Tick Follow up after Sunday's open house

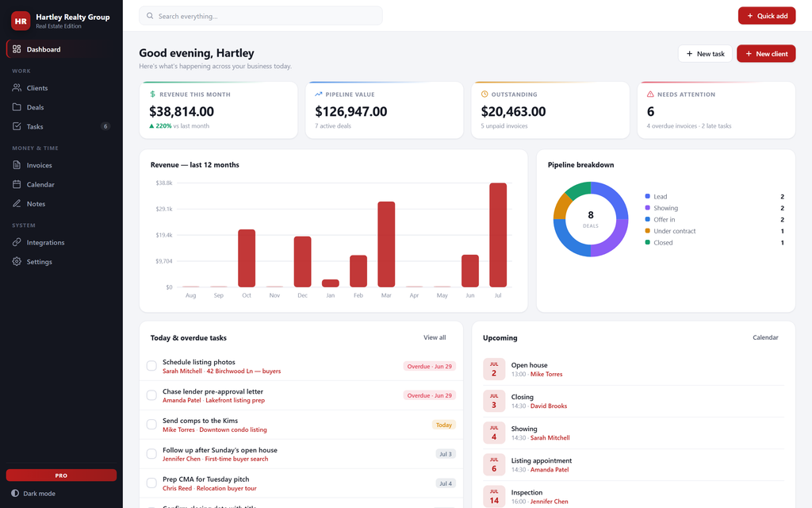pyautogui.click(x=151, y=453)
